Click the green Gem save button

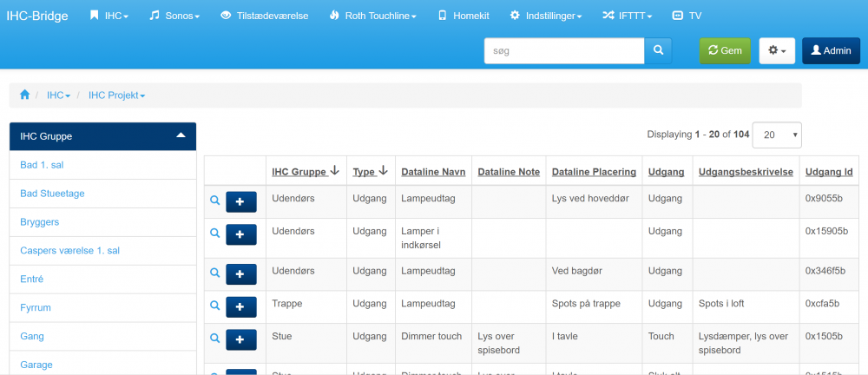click(x=725, y=50)
